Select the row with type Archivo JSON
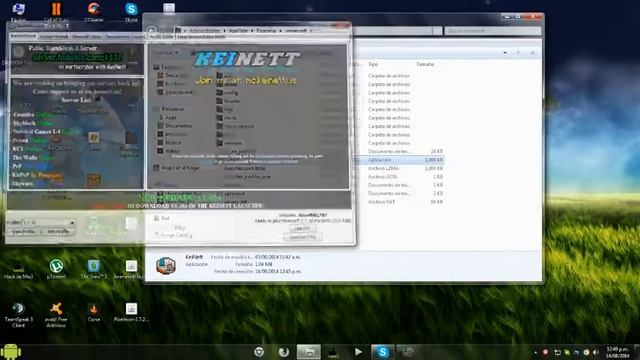Screen dimensions: 640x360 tap(399, 177)
